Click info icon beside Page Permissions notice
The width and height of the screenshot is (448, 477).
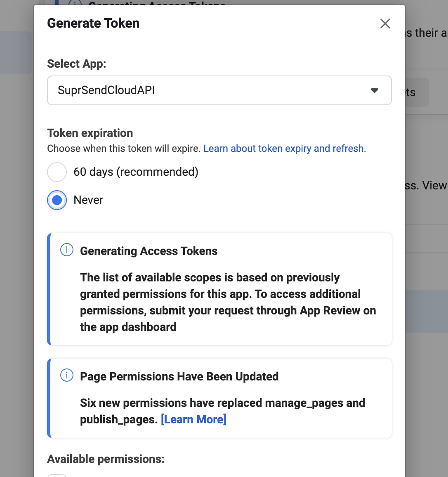click(67, 375)
